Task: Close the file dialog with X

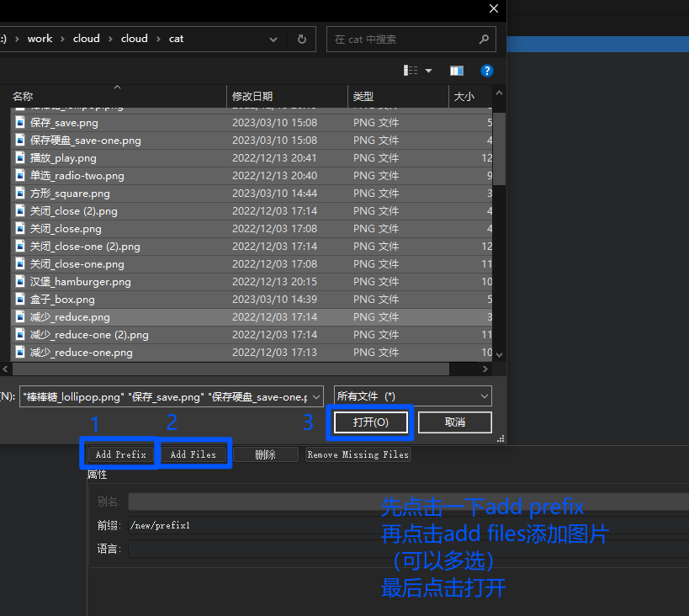Action: [494, 8]
